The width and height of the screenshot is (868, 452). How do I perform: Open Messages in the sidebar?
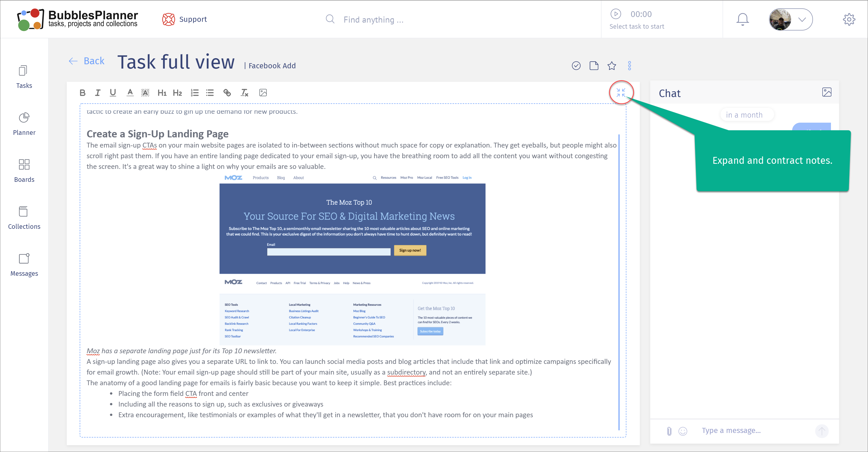pyautogui.click(x=24, y=265)
